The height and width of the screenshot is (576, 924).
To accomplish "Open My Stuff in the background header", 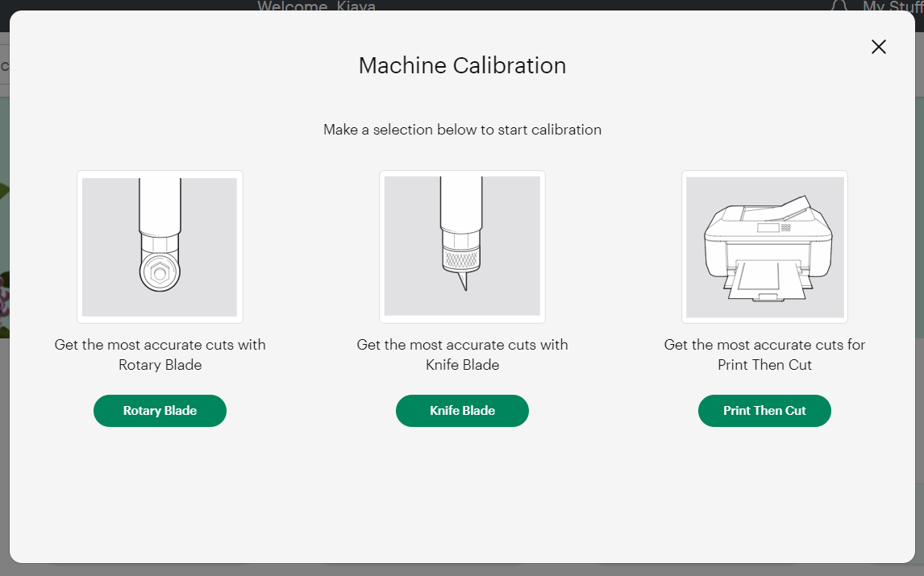I will coord(893,6).
